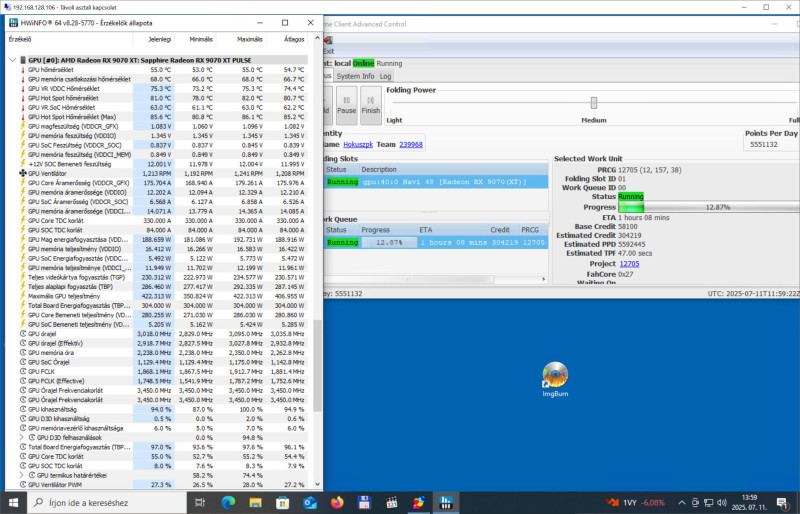Click the Jelenlegi column header
Screen dimensions: 800x514
(x=154, y=39)
